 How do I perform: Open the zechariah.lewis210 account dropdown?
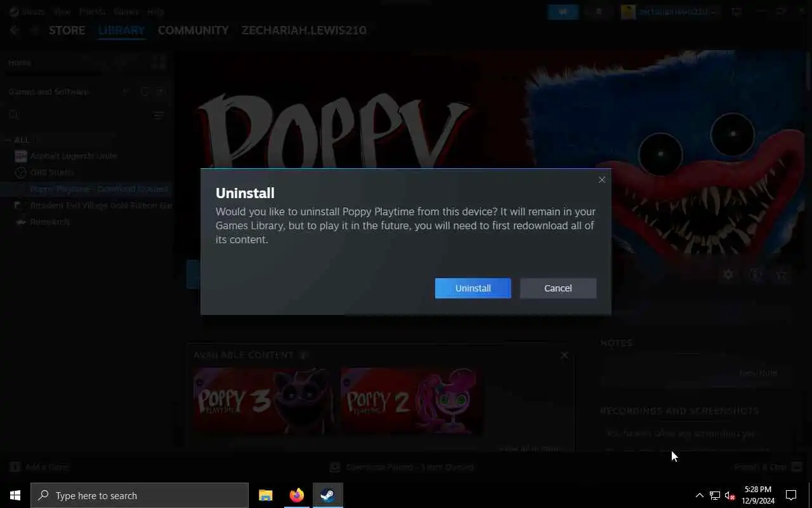[671, 11]
